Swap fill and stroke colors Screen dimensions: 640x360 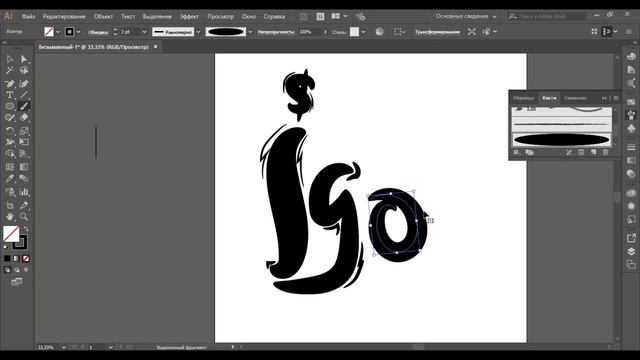26,229
